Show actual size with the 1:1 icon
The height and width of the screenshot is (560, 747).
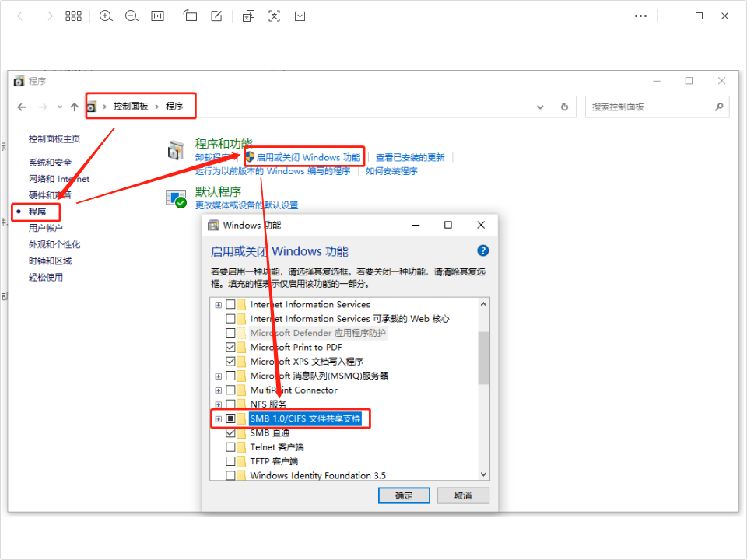coord(157,16)
